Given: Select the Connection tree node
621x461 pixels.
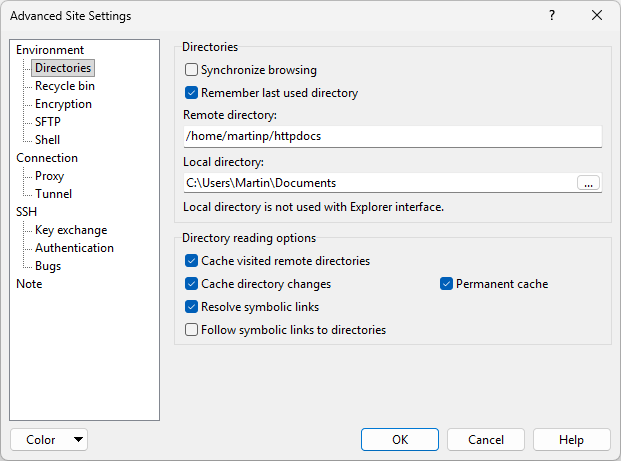Looking at the screenshot, I should (x=47, y=158).
